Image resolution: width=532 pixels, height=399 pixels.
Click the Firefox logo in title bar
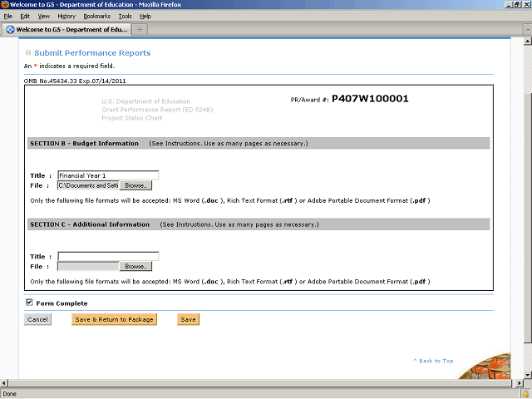pyautogui.click(x=5, y=4)
